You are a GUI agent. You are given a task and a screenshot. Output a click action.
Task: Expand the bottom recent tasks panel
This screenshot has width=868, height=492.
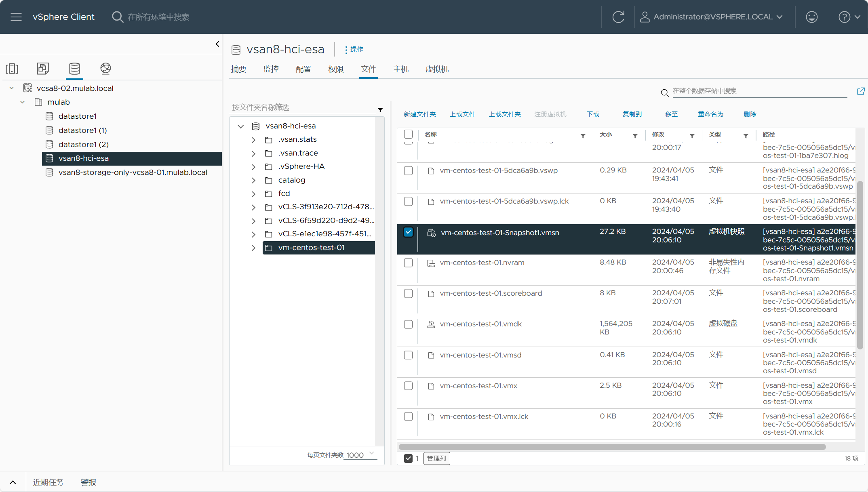[x=13, y=482]
